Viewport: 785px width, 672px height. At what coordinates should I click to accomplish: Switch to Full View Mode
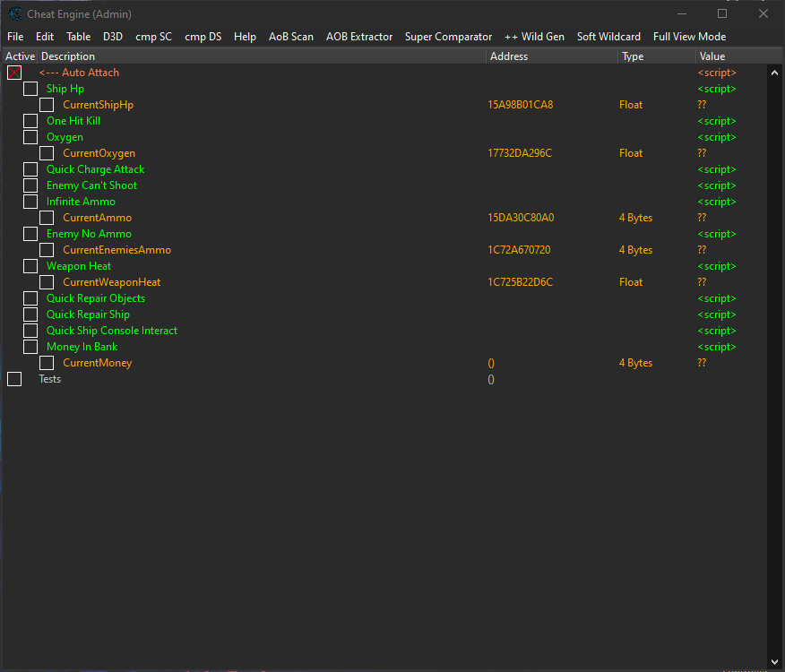[x=689, y=37]
